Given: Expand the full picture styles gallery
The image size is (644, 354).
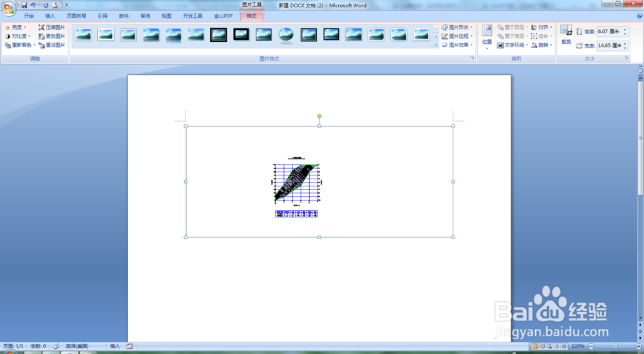Looking at the screenshot, I should click(x=436, y=45).
